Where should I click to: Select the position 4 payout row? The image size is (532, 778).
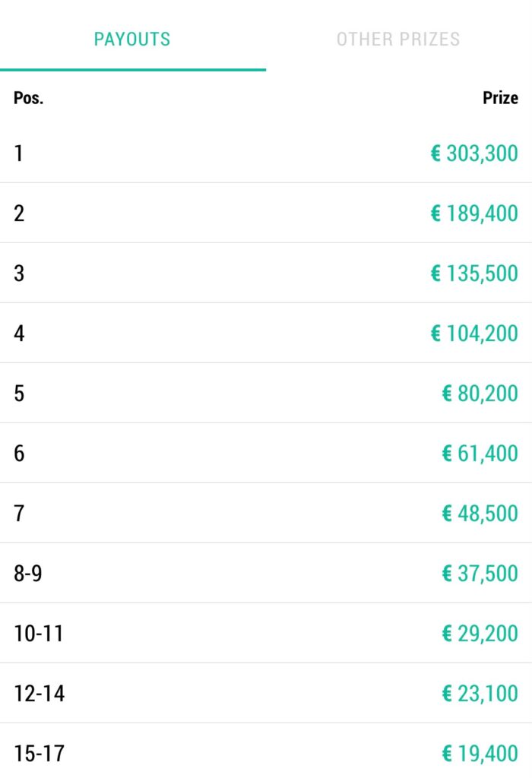point(266,333)
